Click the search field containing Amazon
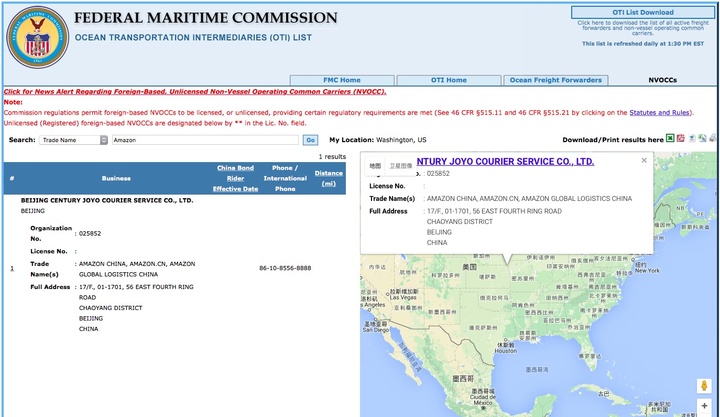This screenshot has width=720, height=417. pos(203,140)
